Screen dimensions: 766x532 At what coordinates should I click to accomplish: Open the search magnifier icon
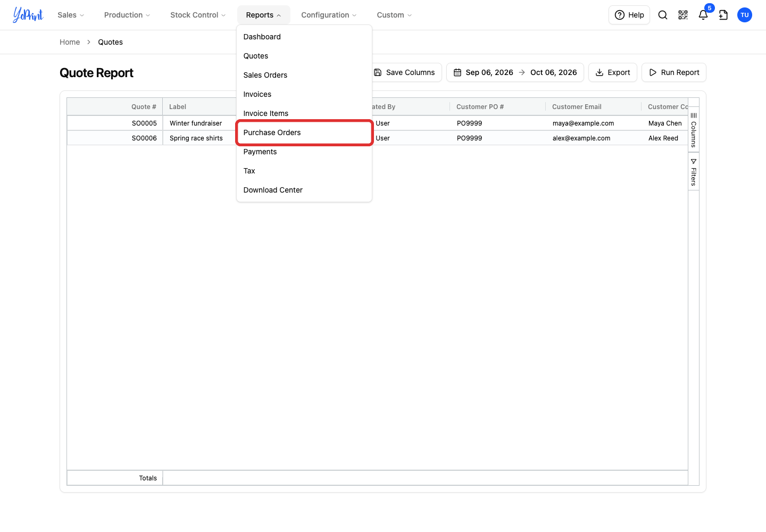pos(663,15)
